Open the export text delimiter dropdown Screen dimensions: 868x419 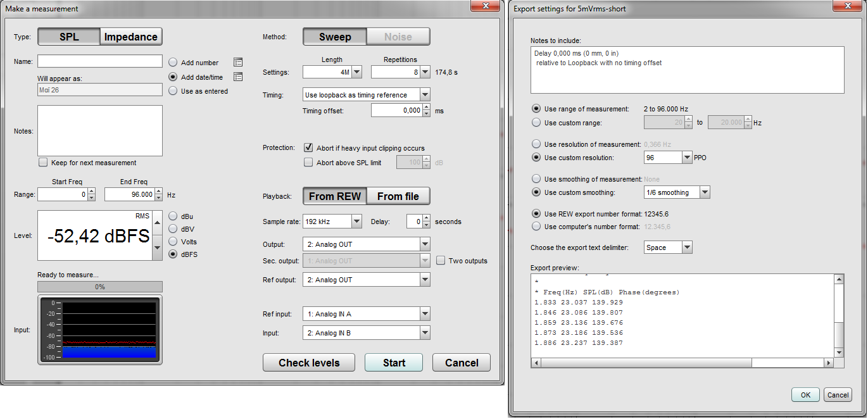688,247
